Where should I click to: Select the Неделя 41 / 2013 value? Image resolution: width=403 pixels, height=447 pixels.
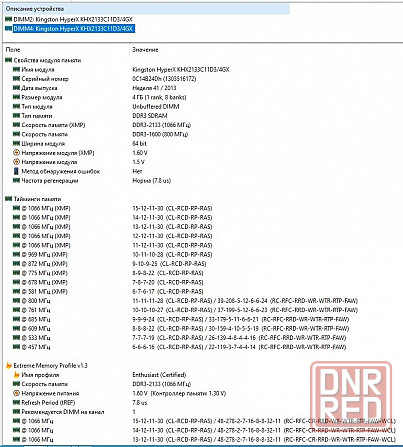(x=154, y=88)
